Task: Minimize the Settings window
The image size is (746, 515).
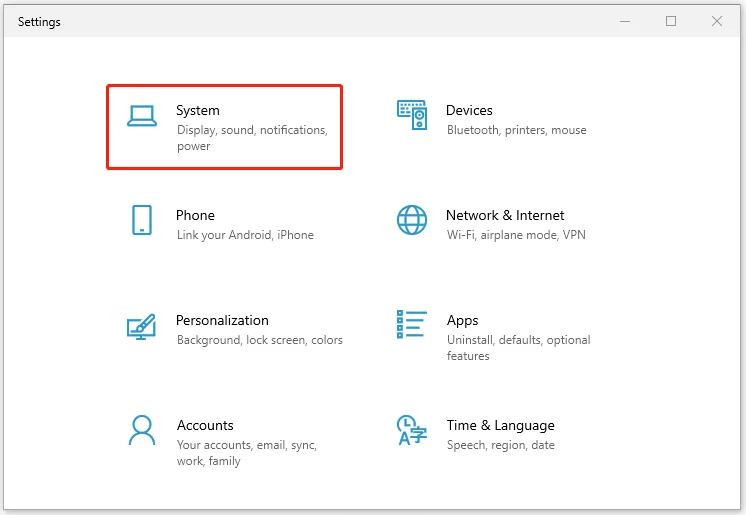Action: 625,21
